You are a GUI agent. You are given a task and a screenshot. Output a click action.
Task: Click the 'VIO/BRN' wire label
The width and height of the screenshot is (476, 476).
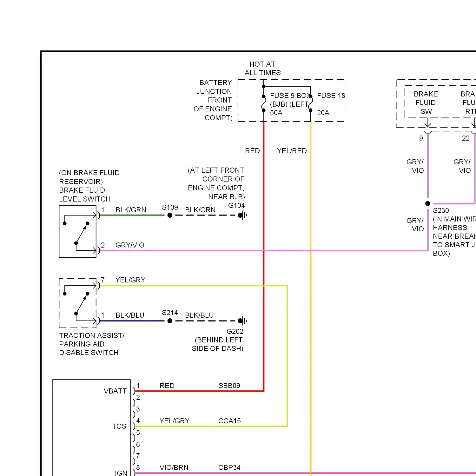(x=174, y=467)
